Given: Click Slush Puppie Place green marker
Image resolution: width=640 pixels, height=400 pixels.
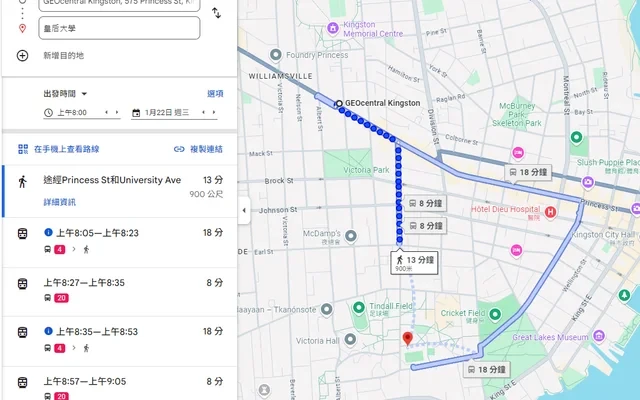Looking at the screenshot, I should coord(576,137).
